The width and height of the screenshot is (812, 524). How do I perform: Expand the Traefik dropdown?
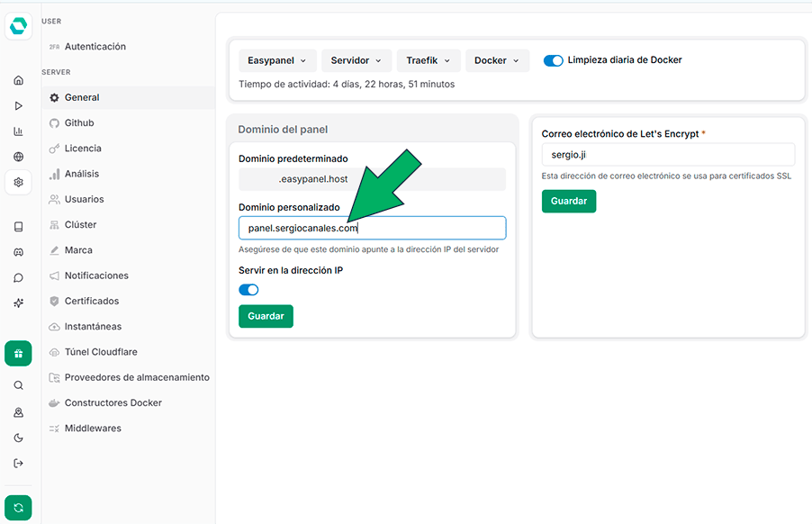tap(429, 60)
